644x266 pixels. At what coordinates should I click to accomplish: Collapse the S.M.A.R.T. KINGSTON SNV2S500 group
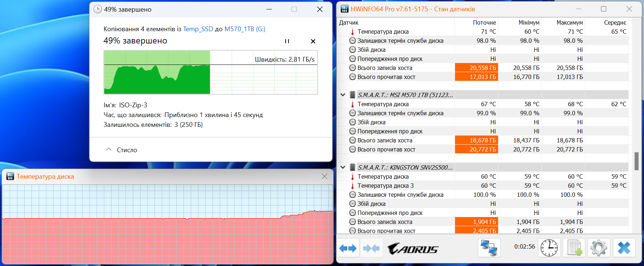click(343, 167)
